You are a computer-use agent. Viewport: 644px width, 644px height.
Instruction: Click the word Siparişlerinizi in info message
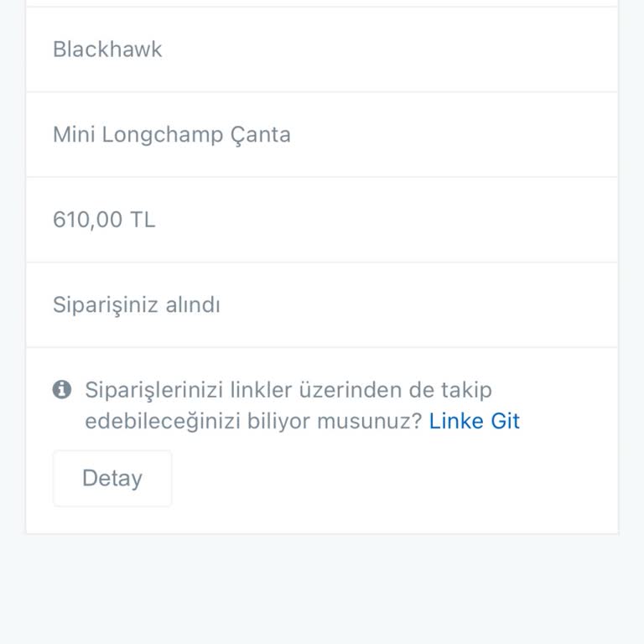coord(154,390)
